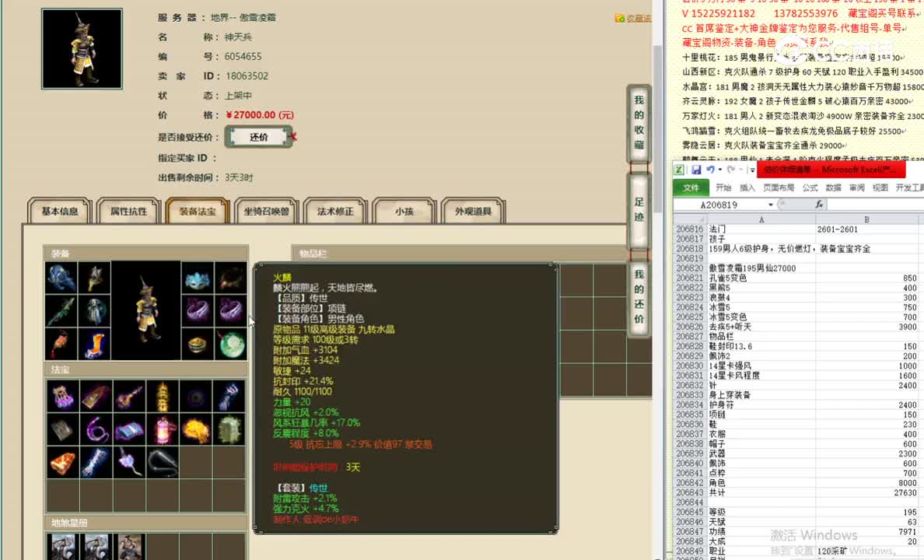The width and height of the screenshot is (924, 560).
Task: Select Excel column B header
Action: (x=866, y=219)
